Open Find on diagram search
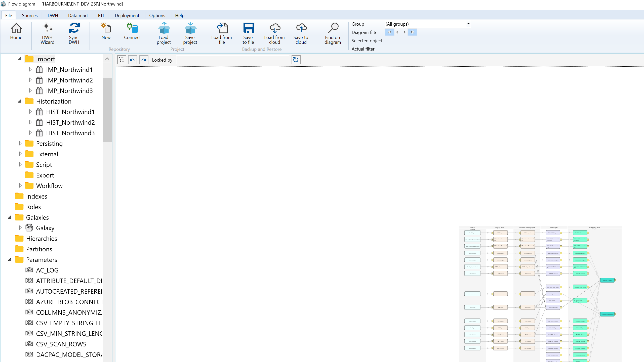This screenshot has height=362, width=644. click(333, 33)
